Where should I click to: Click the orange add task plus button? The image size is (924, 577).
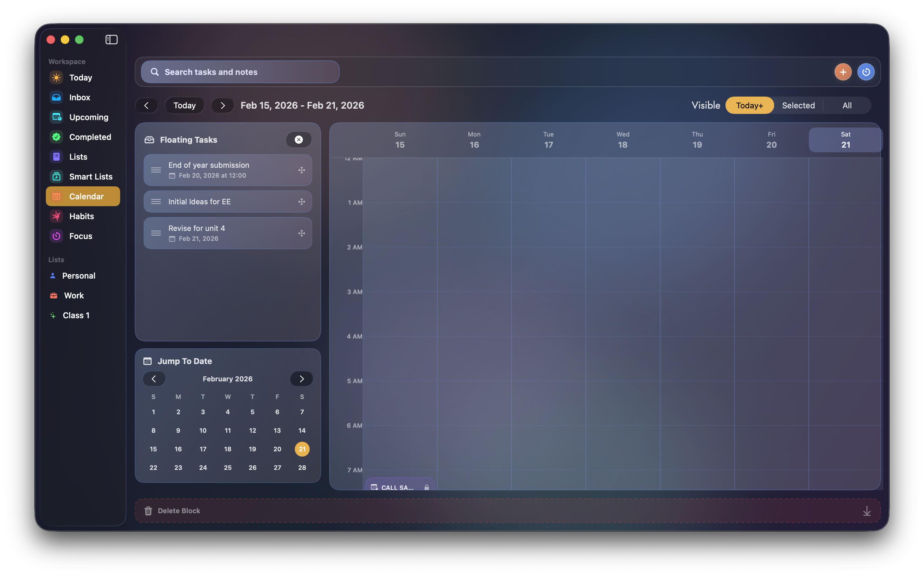(x=843, y=72)
